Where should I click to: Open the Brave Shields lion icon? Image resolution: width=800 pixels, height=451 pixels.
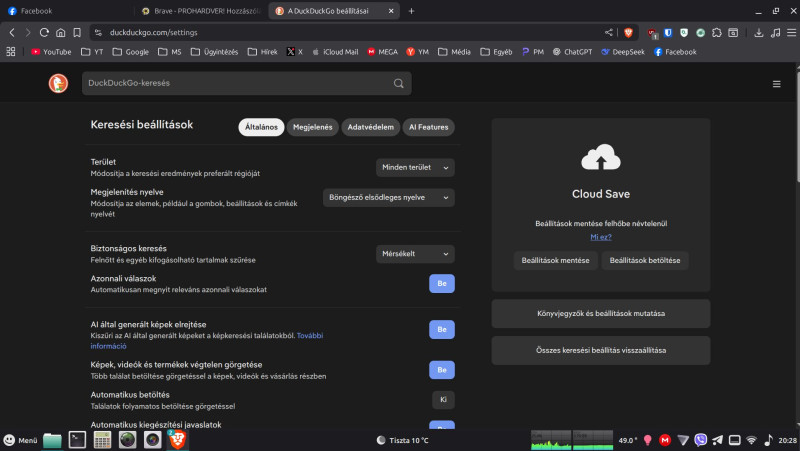point(628,32)
